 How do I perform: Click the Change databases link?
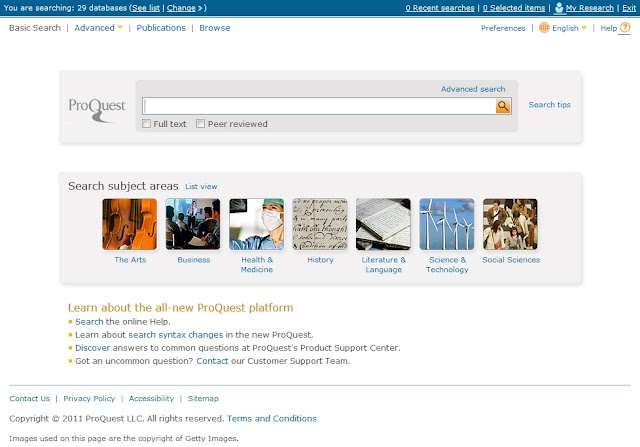[x=181, y=8]
